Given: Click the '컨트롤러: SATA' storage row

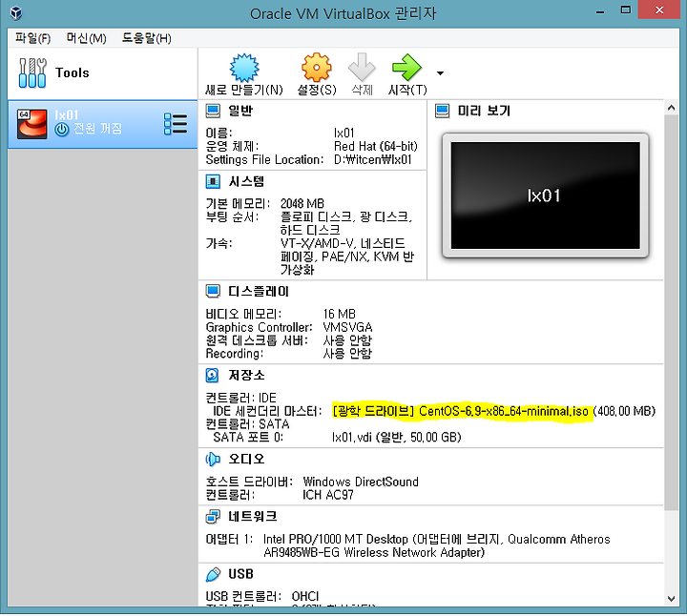Looking at the screenshot, I should click(x=247, y=424).
